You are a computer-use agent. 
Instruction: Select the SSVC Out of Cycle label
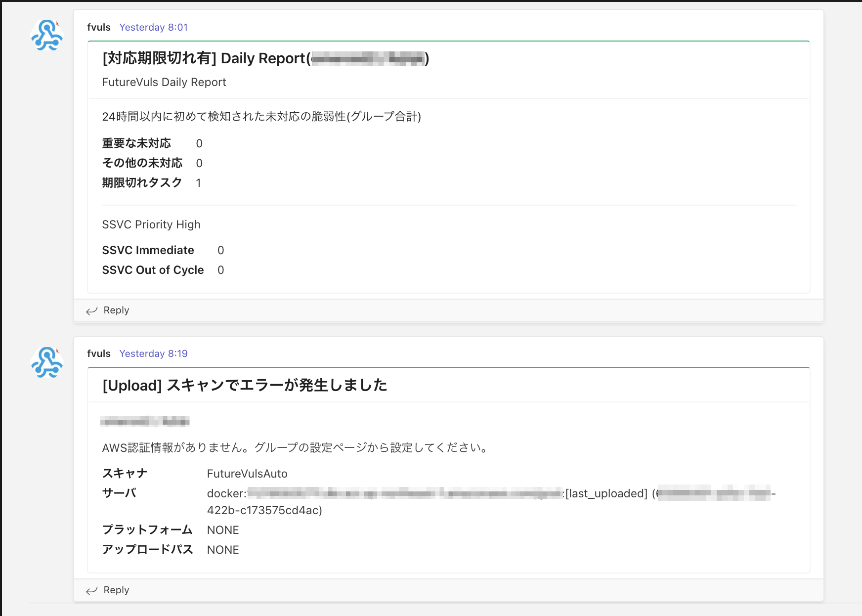pos(153,270)
